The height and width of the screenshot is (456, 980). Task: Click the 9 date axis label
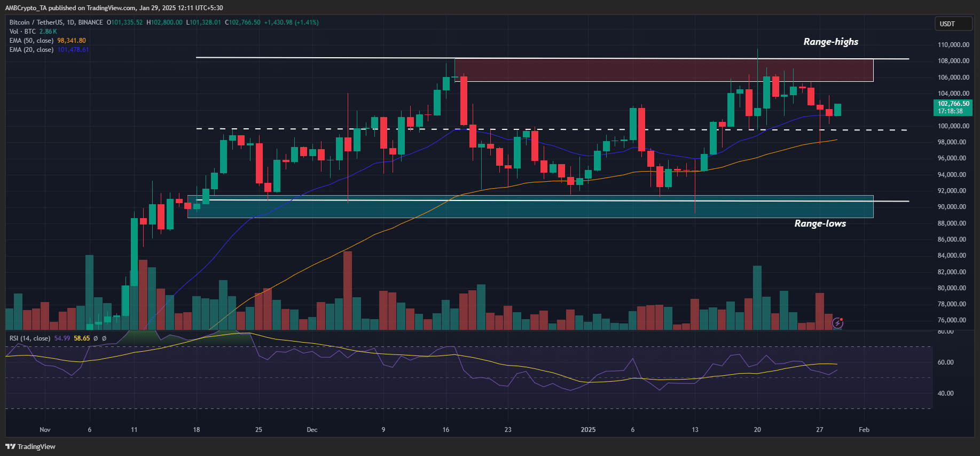[x=383, y=430]
